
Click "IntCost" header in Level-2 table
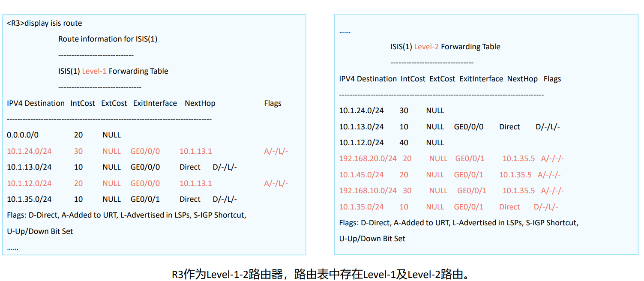click(413, 79)
